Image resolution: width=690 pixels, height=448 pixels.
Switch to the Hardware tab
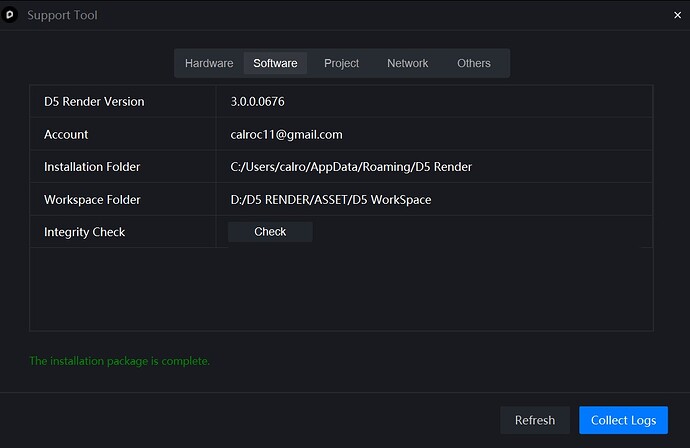click(x=209, y=63)
